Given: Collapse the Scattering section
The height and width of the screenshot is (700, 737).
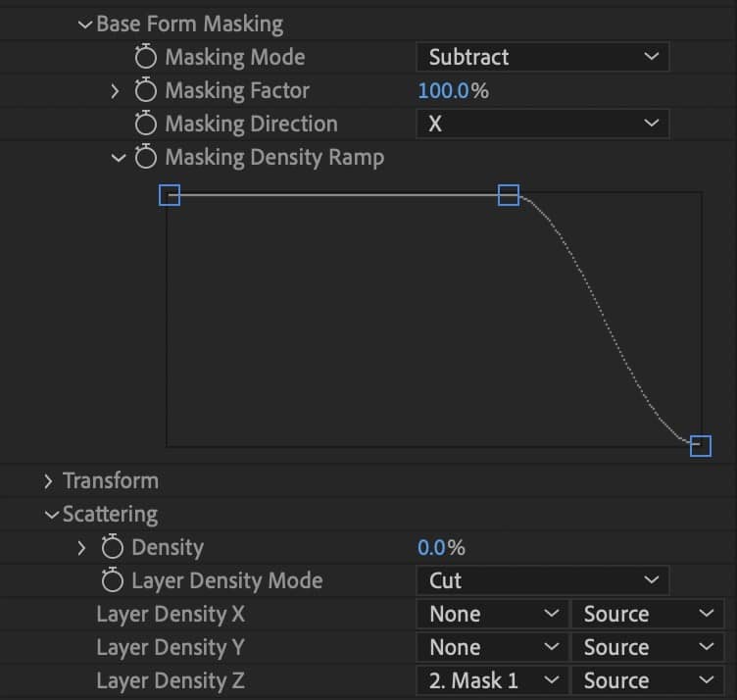Looking at the screenshot, I should (51, 515).
